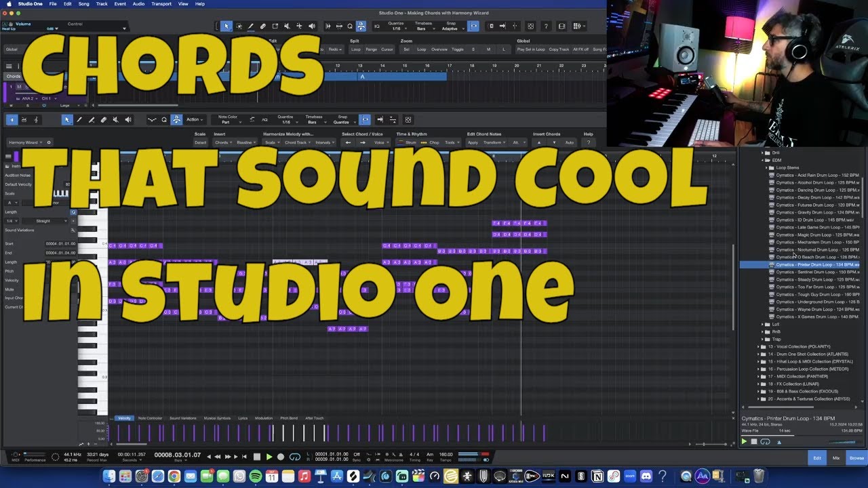Click the Help question mark button in Harmony Wizard
This screenshot has height=488, width=868.
pyautogui.click(x=588, y=142)
